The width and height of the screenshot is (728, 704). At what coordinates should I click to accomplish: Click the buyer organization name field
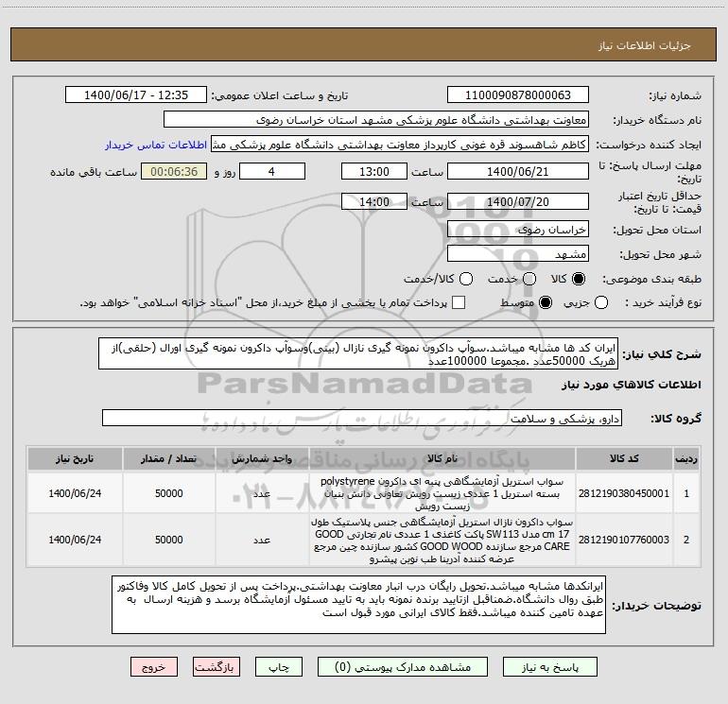click(x=376, y=119)
